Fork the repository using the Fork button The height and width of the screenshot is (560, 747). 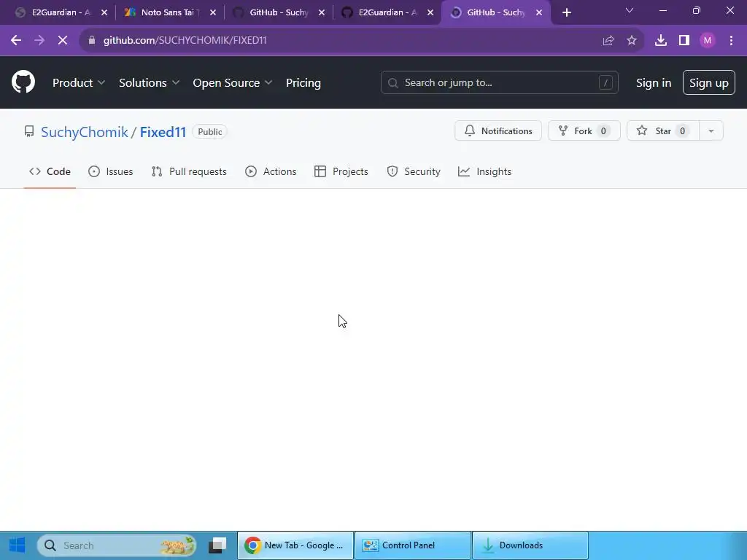pos(584,131)
